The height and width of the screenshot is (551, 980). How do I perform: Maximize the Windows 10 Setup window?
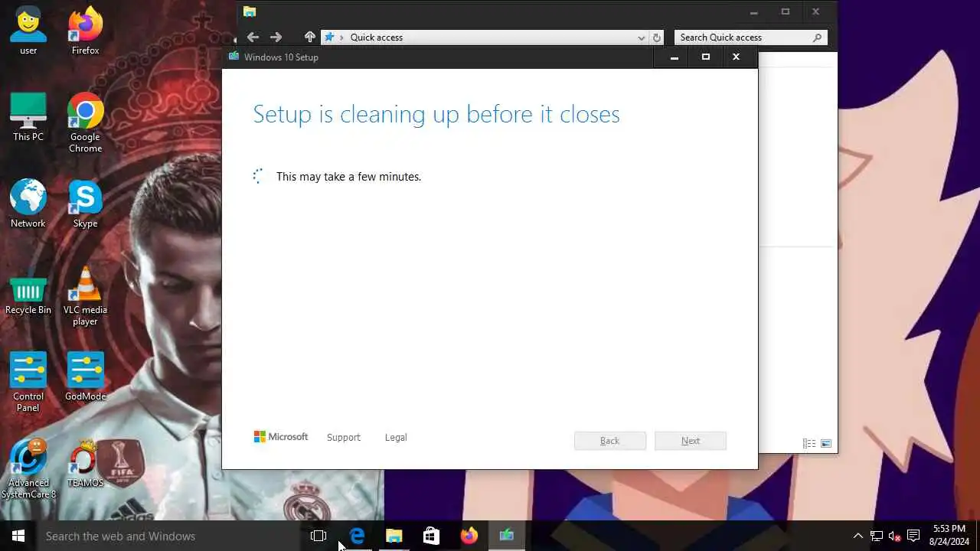pos(706,57)
